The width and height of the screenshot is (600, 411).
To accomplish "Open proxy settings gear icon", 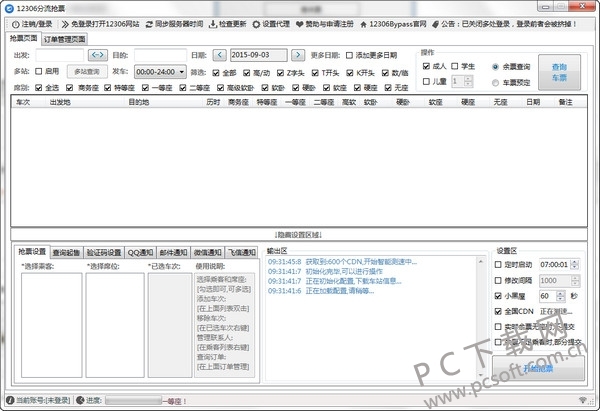I will click(x=256, y=24).
